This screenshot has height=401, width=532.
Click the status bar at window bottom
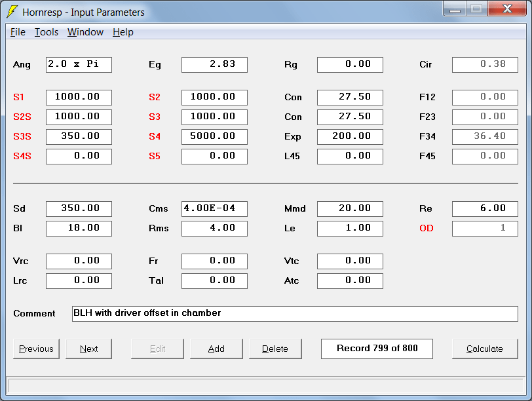pyautogui.click(x=265, y=386)
